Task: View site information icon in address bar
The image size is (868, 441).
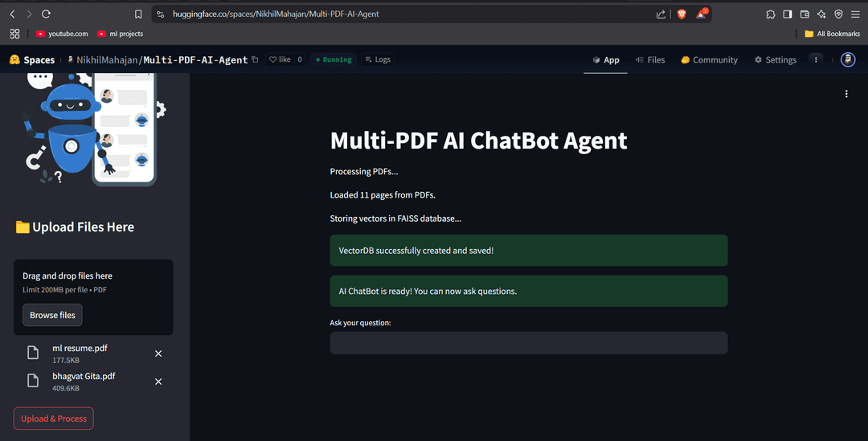Action: click(161, 14)
